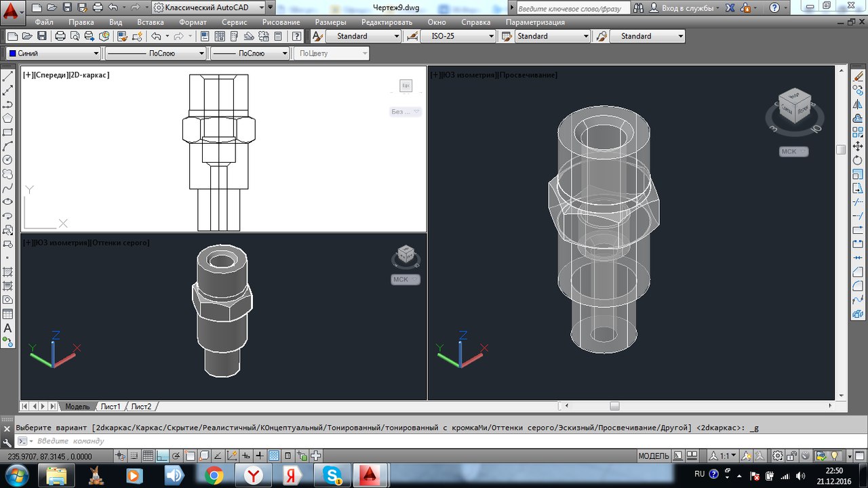Click the МСК button under right ViewCube

pos(793,152)
